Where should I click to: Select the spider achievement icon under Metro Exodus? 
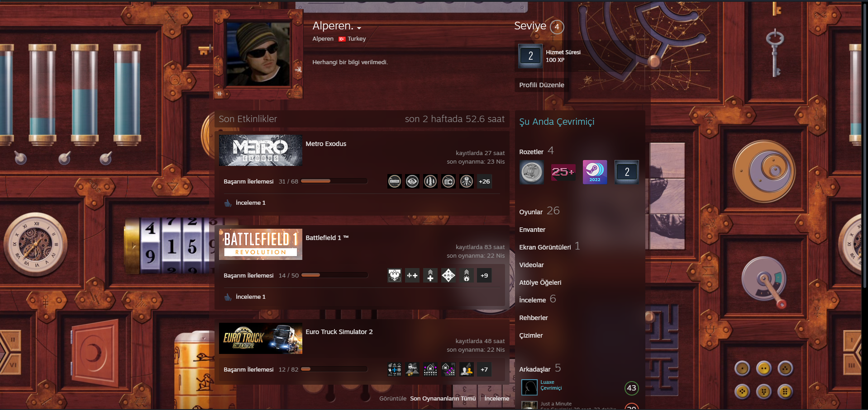(x=467, y=181)
